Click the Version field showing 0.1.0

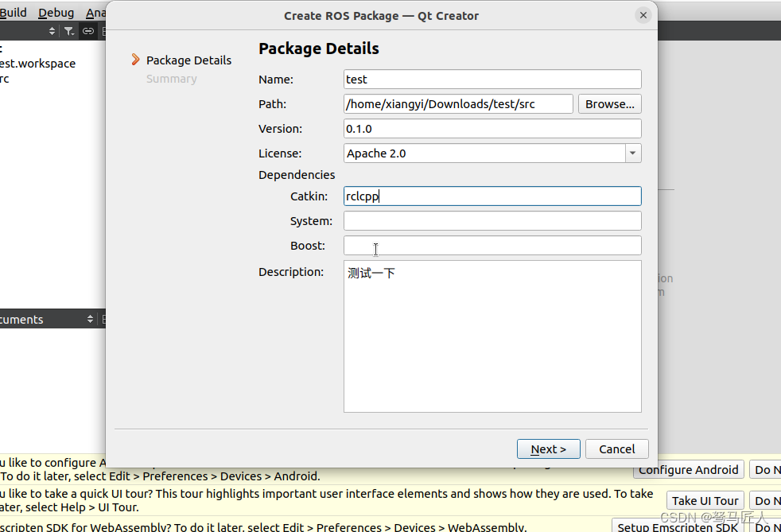pyautogui.click(x=492, y=129)
